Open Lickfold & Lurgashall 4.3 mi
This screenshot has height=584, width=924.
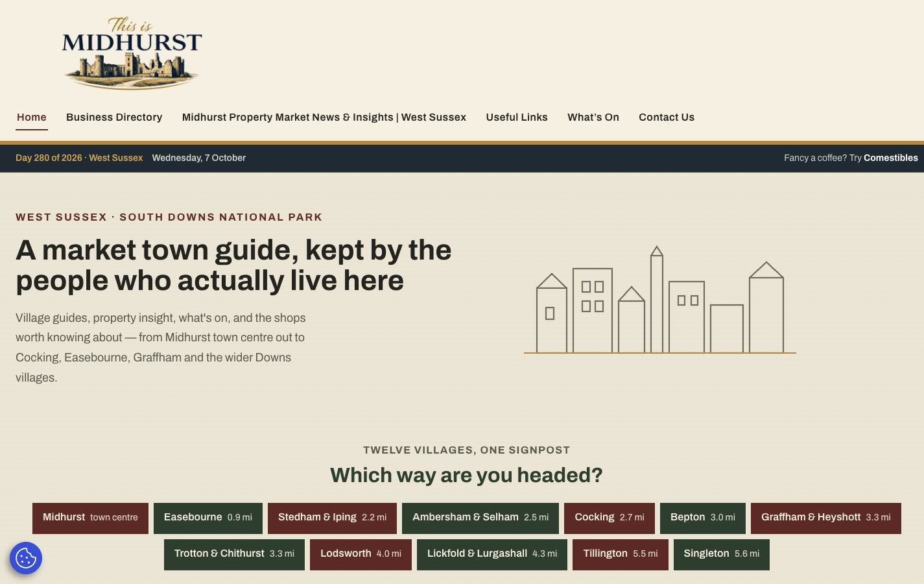pyautogui.click(x=492, y=554)
